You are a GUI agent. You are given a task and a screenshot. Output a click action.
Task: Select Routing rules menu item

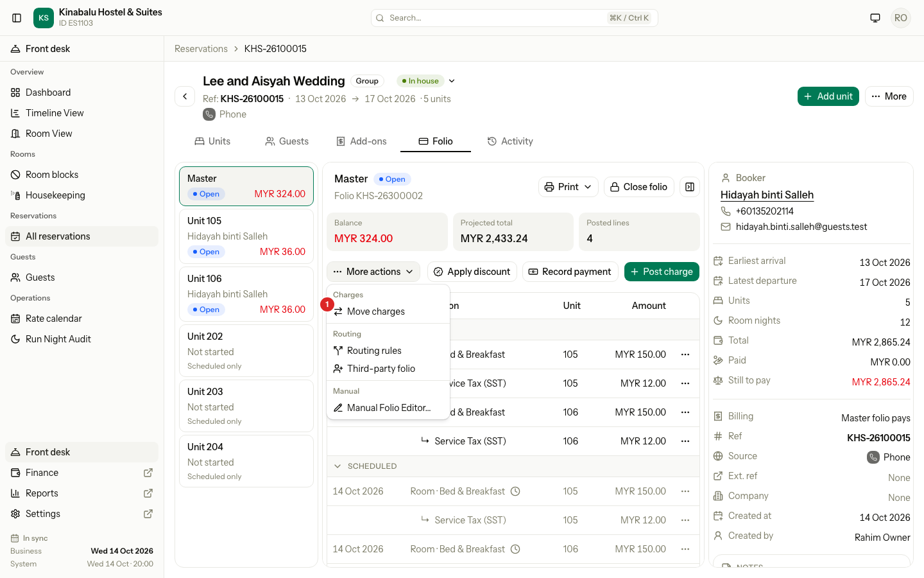coord(388,351)
